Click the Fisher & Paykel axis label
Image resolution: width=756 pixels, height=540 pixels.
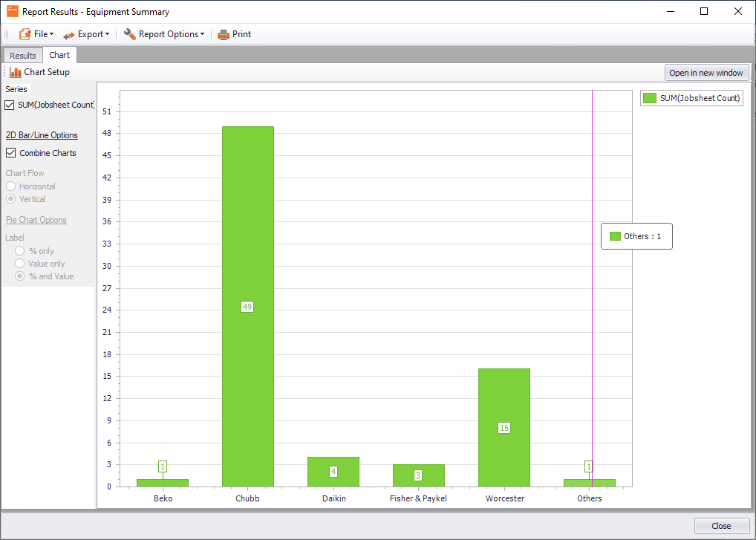[419, 498]
